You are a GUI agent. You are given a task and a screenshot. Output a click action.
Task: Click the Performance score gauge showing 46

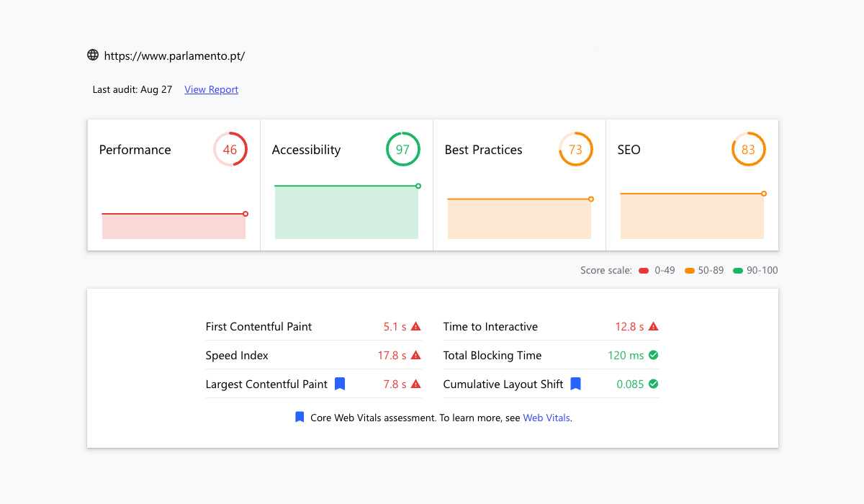point(230,150)
